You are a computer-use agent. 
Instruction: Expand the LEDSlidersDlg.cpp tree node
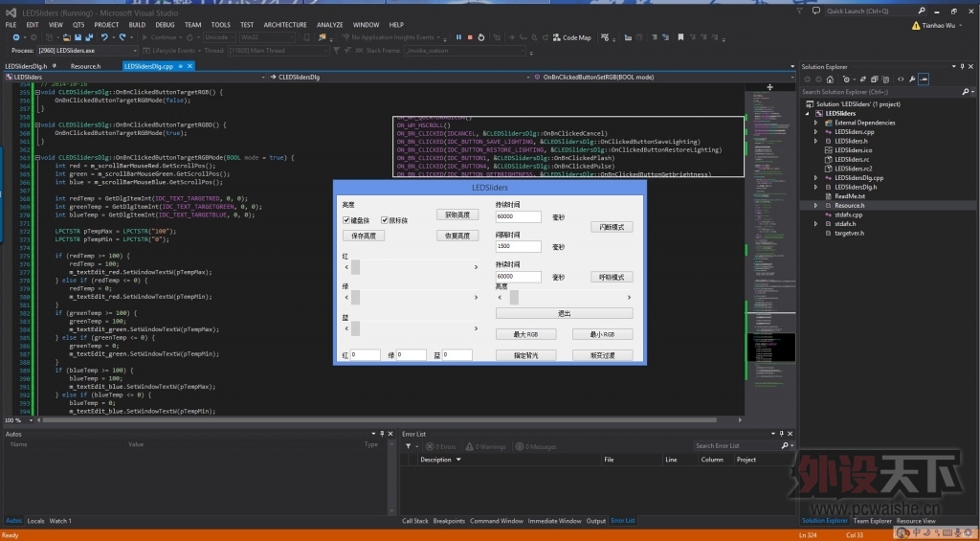[815, 178]
